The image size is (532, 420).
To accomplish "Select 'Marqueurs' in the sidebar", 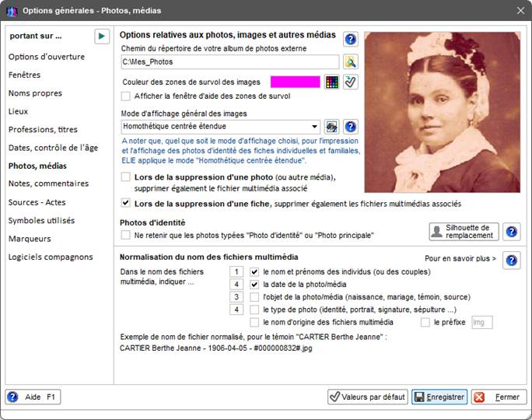I will tap(30, 239).
